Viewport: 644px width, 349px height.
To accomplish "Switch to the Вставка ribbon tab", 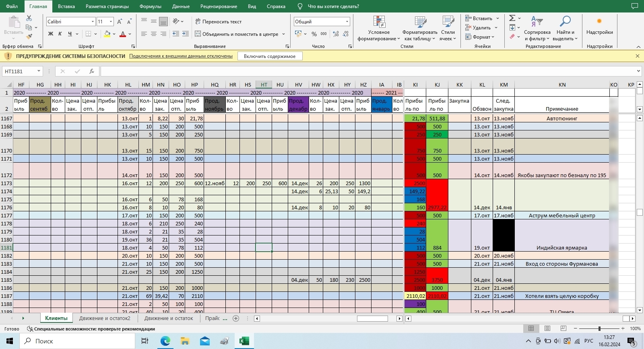I will point(66,6).
